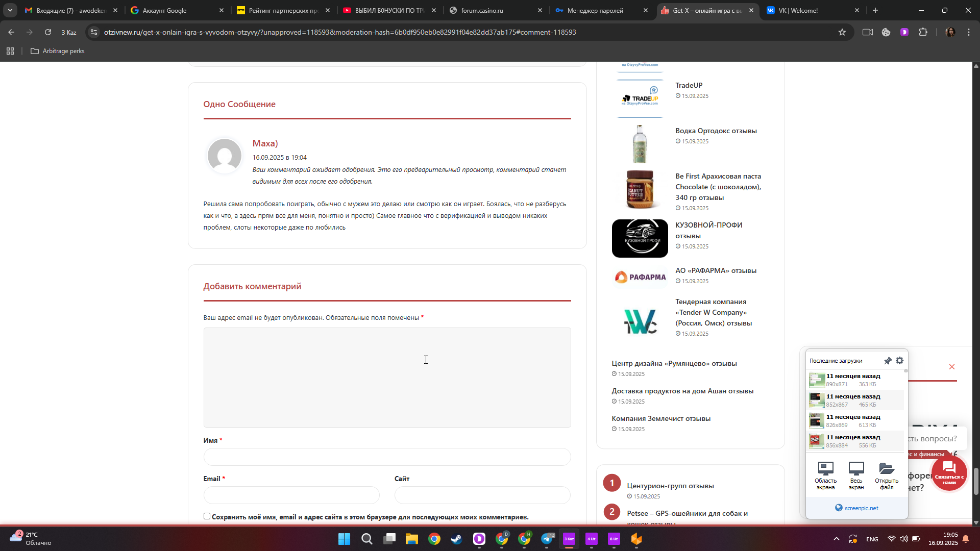Click the Связаться с нами chat button

click(x=949, y=473)
